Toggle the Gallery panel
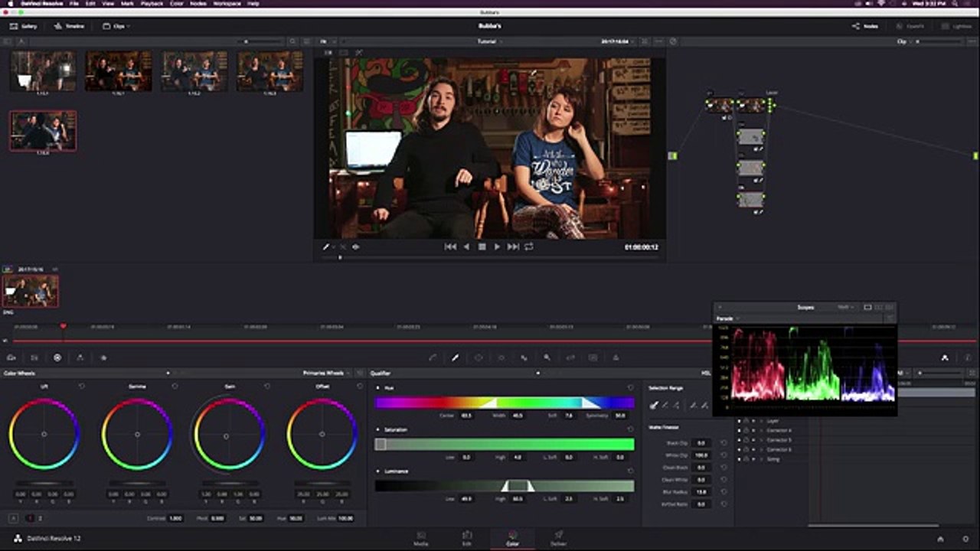This screenshot has height=551, width=980. click(23, 26)
